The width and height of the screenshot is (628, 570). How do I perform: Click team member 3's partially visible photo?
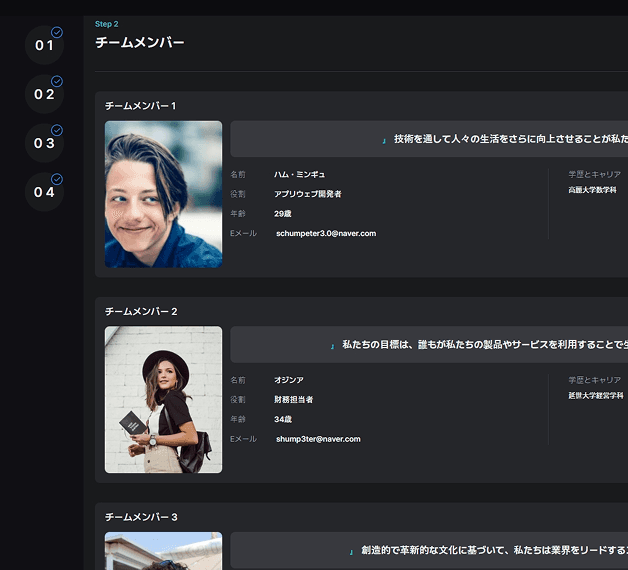click(163, 551)
